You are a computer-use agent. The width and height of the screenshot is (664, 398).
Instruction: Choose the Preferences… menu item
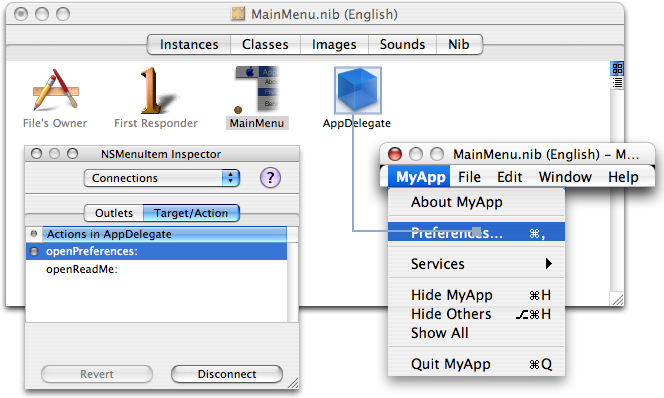tap(476, 232)
